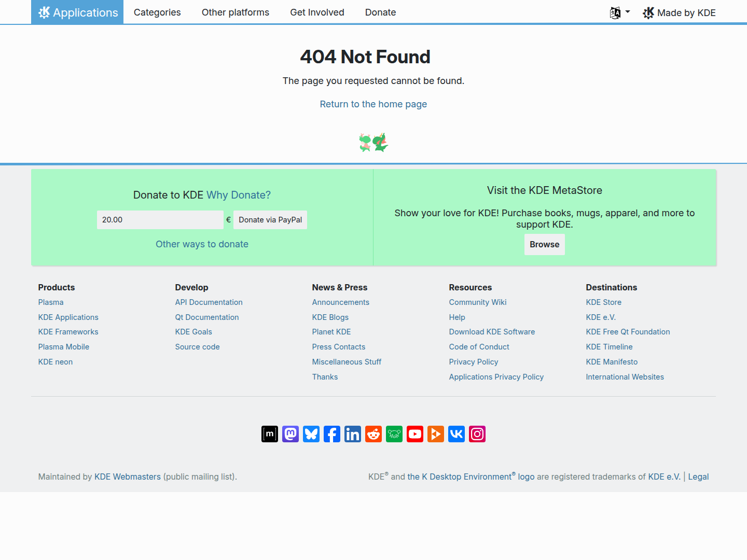Open the green Lemmy icon

394,434
